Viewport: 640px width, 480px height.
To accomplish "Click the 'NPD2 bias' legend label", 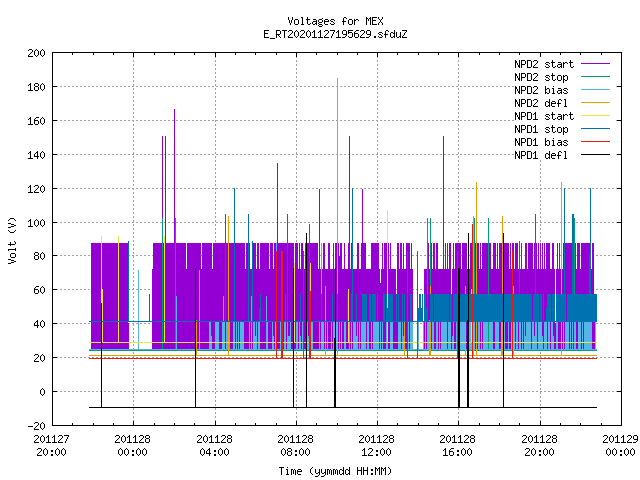I will click(x=541, y=90).
